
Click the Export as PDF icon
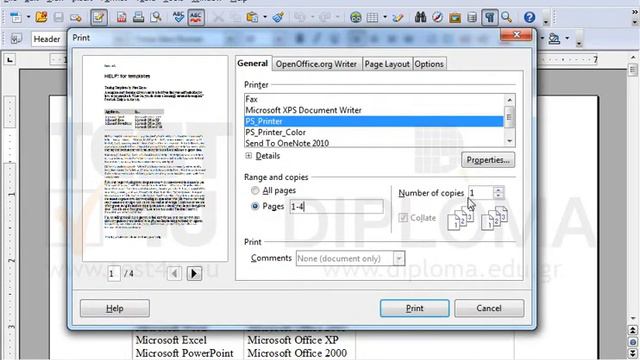(x=121, y=17)
